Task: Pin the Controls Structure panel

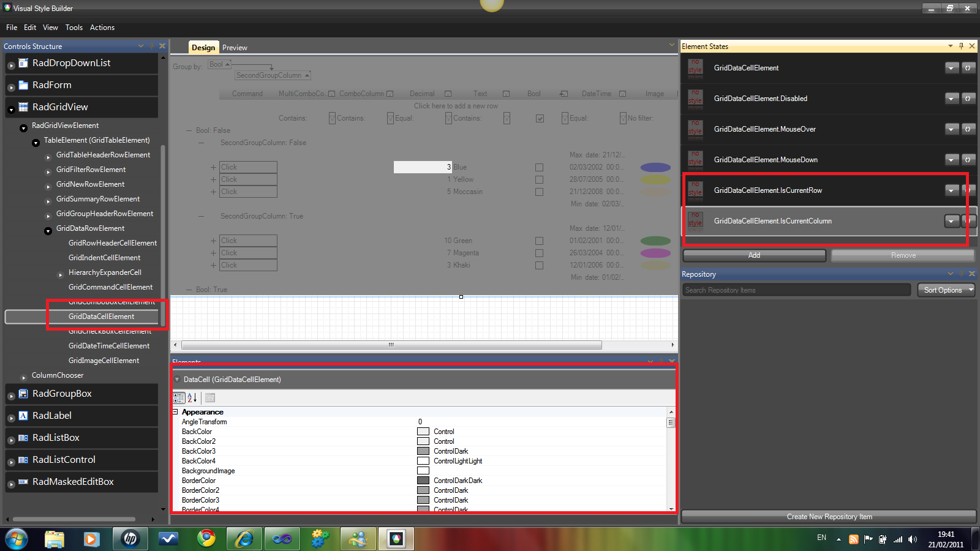Action: (x=151, y=46)
